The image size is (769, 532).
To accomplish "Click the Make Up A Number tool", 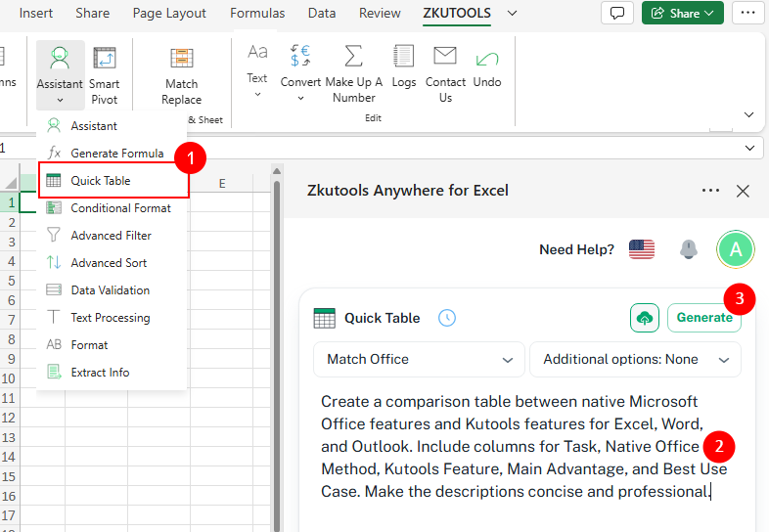I will [353, 72].
